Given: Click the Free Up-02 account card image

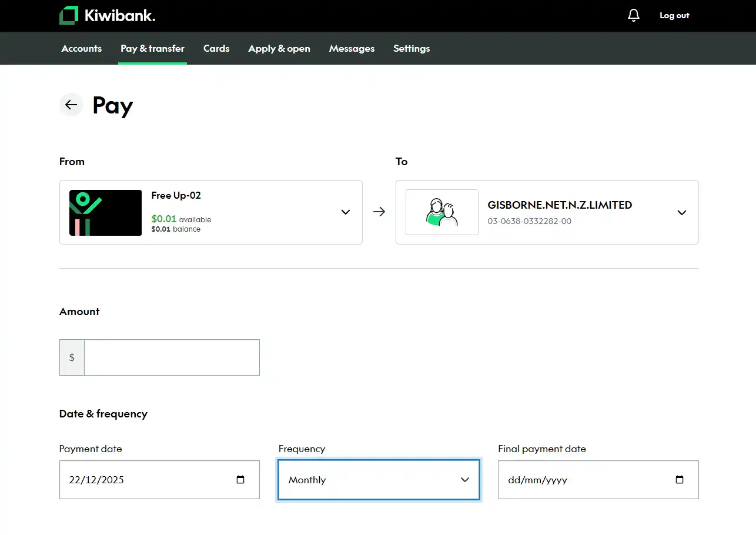Looking at the screenshot, I should point(105,212).
